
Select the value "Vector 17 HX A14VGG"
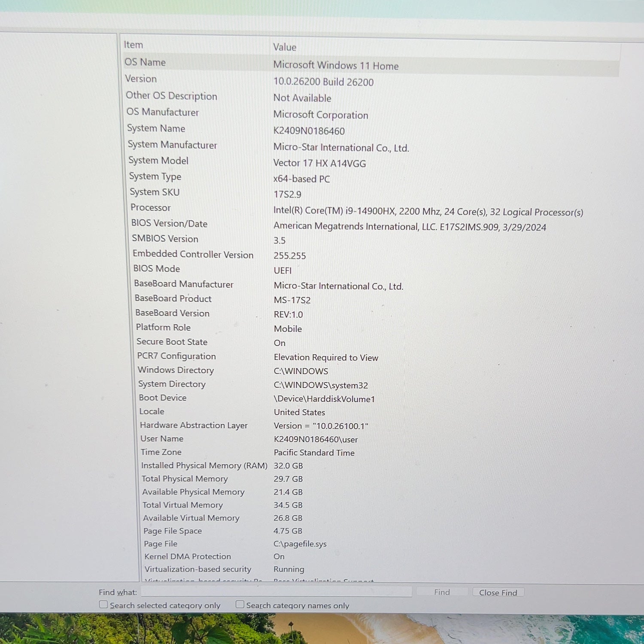tap(320, 163)
